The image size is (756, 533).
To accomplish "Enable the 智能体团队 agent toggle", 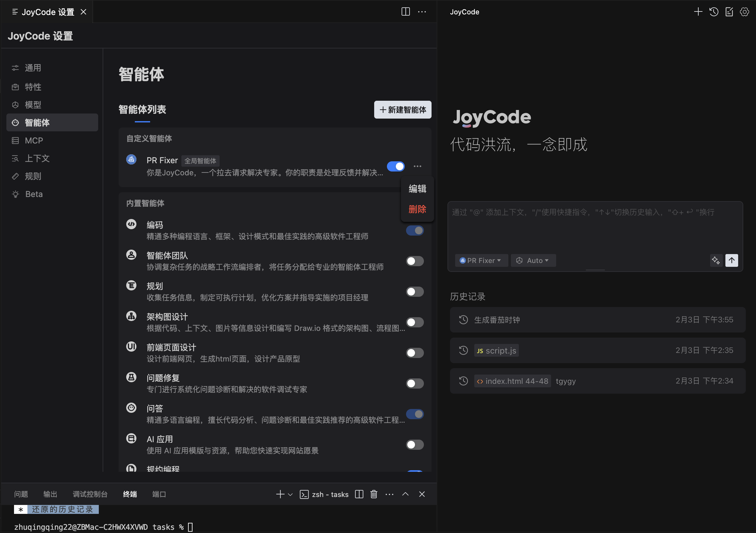I will tap(415, 261).
